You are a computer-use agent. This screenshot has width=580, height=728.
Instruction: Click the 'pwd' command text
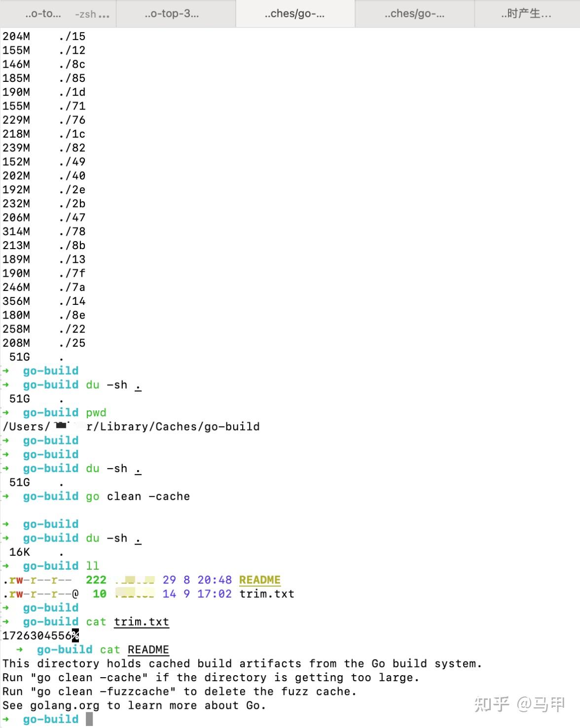click(96, 413)
